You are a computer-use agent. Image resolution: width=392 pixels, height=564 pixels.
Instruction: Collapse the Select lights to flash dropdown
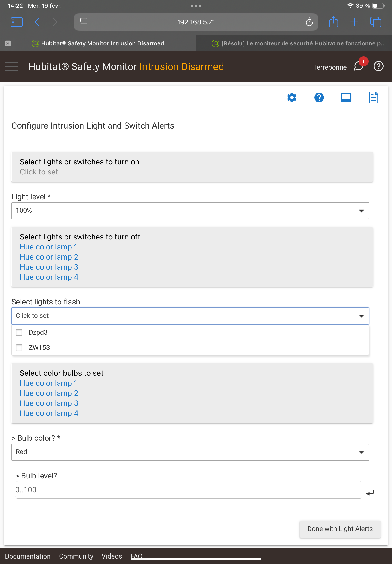tap(190, 316)
